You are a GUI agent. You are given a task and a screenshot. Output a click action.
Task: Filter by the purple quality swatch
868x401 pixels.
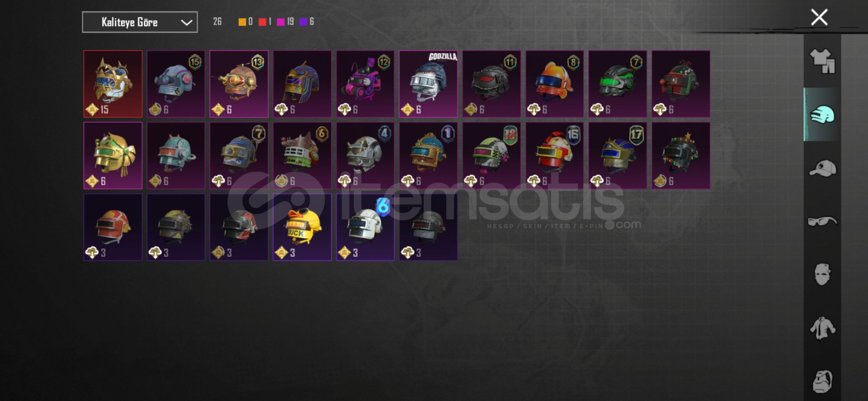303,22
